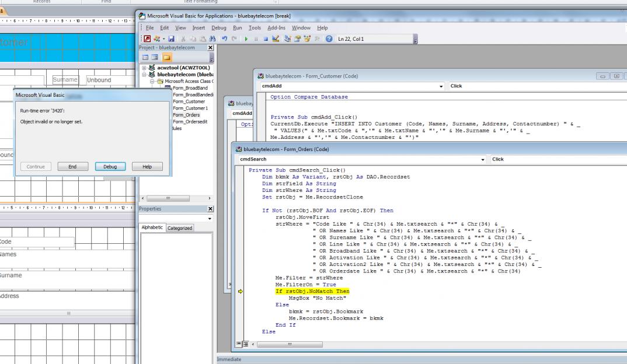This screenshot has width=627, height=364.
Task: Click the Click procedure box in Form_Customer
Action: point(537,86)
